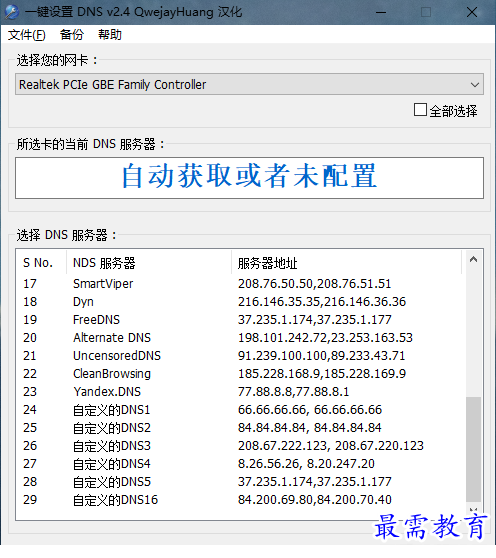Sort by NDS 服务器 column header
This screenshot has width=496, height=558.
point(149,263)
